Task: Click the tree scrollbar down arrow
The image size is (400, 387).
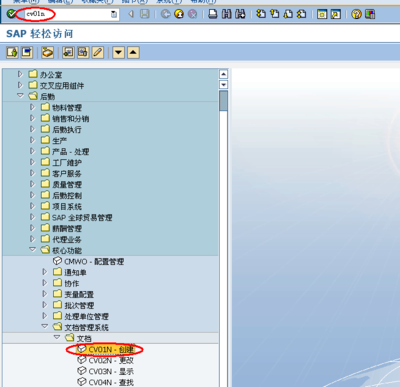Action: [x=223, y=85]
